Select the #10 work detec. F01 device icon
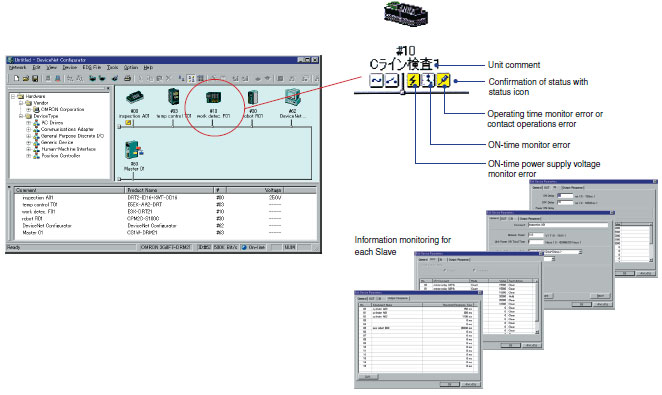 tap(213, 98)
